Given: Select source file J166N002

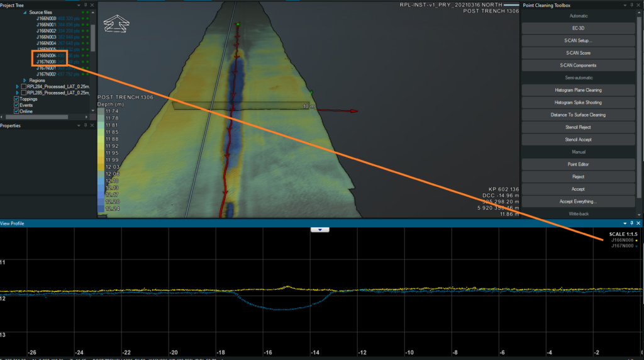Looking at the screenshot, I should [x=46, y=31].
